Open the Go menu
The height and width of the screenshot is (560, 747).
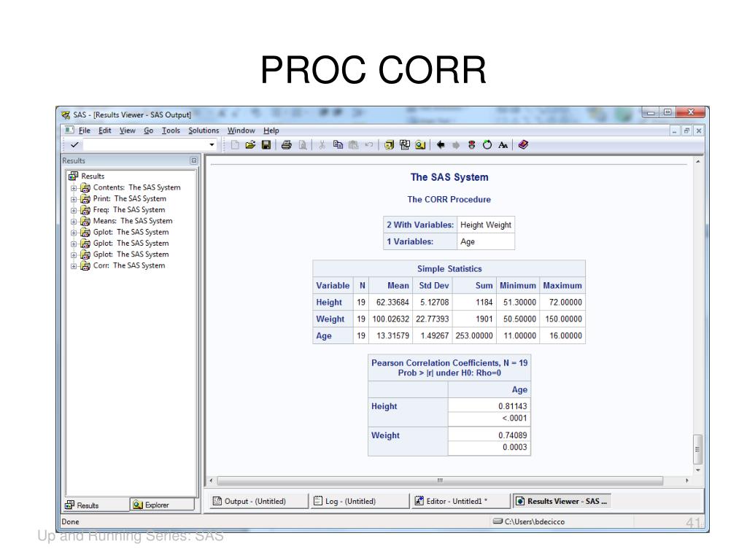[149, 131]
